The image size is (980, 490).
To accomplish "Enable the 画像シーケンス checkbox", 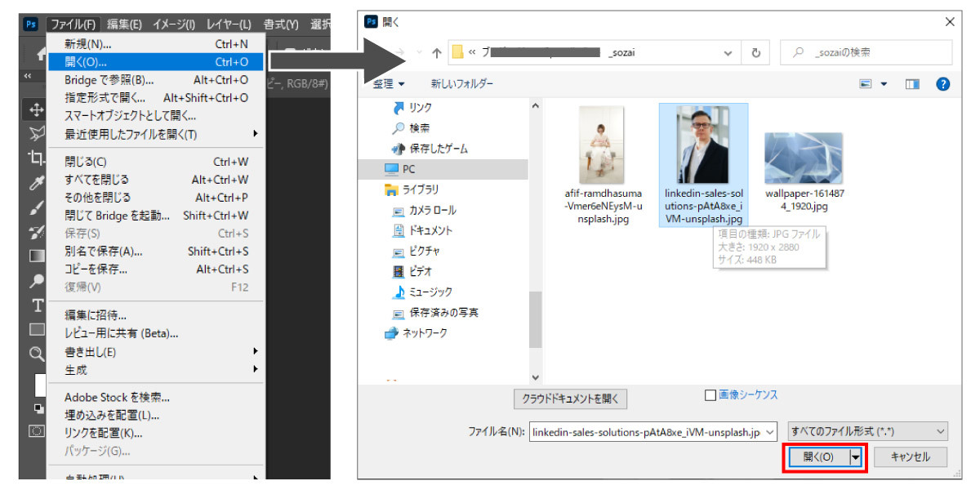I will click(710, 395).
